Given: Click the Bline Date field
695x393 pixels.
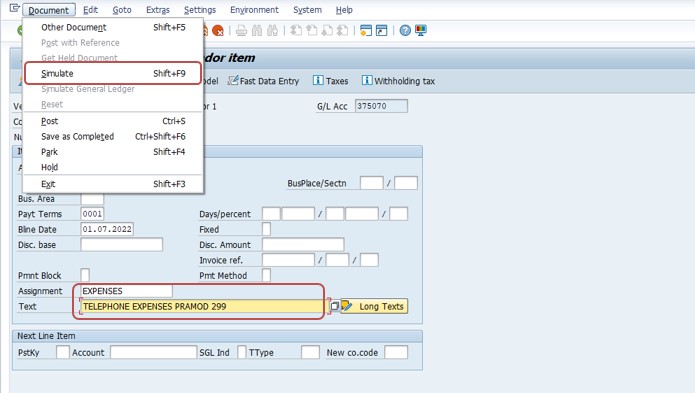Looking at the screenshot, I should pos(107,230).
